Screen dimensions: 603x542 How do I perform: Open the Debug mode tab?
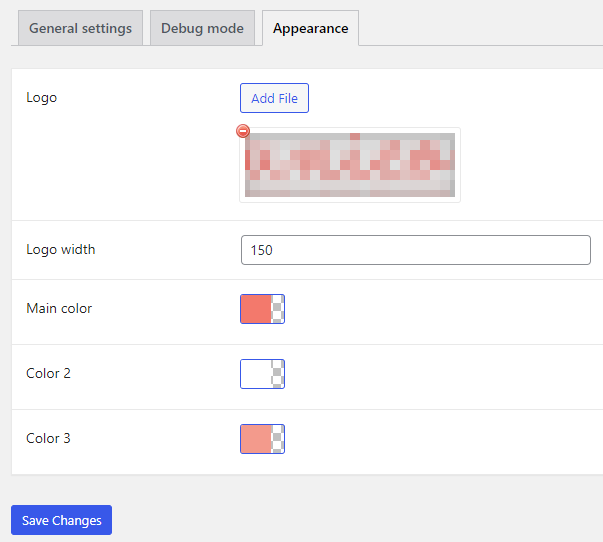(203, 28)
